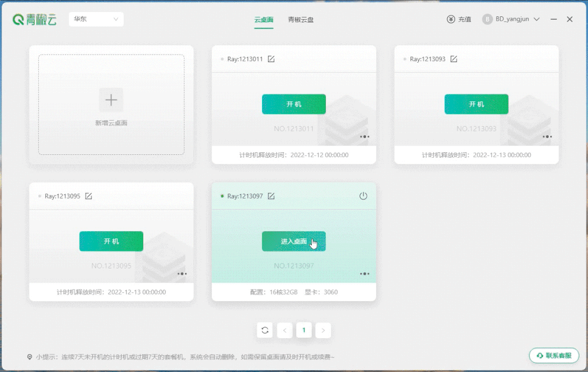Image resolution: width=588 pixels, height=372 pixels.
Task: Open more options for Ray:1213095
Action: [x=182, y=274]
